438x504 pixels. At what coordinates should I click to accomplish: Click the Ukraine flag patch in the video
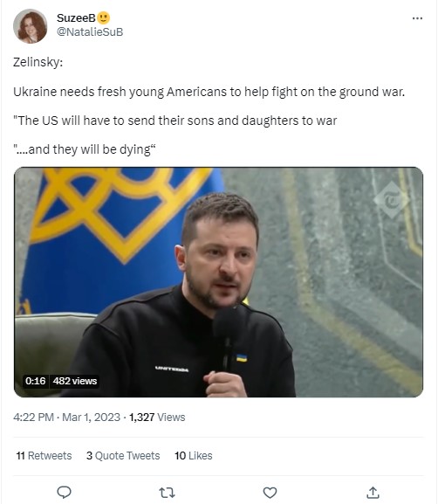coord(242,358)
